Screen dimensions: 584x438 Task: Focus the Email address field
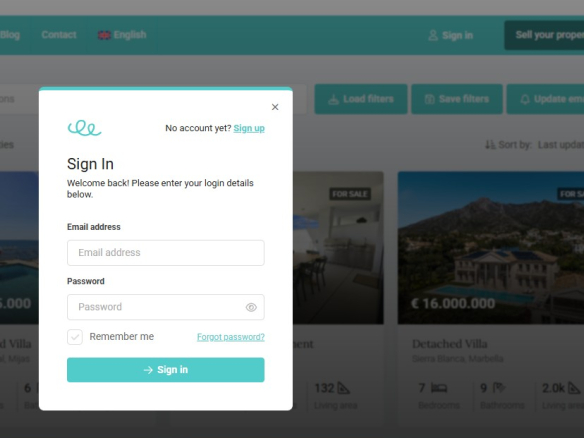click(x=166, y=253)
